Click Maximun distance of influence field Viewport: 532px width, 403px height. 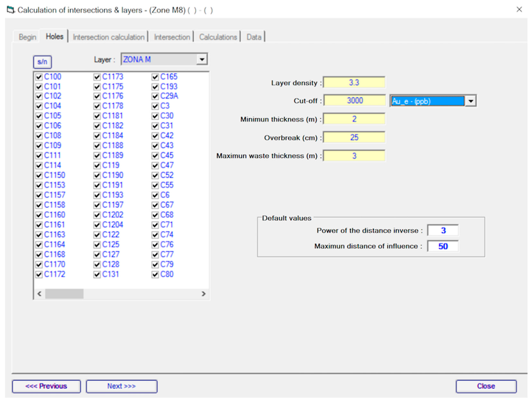pyautogui.click(x=442, y=246)
